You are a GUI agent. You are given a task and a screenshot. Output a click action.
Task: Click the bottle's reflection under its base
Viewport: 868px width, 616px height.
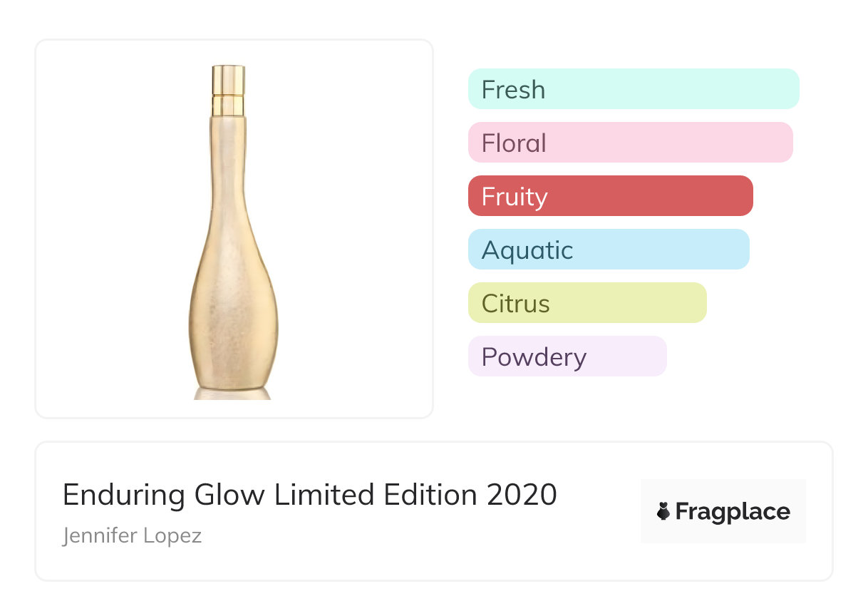232,393
